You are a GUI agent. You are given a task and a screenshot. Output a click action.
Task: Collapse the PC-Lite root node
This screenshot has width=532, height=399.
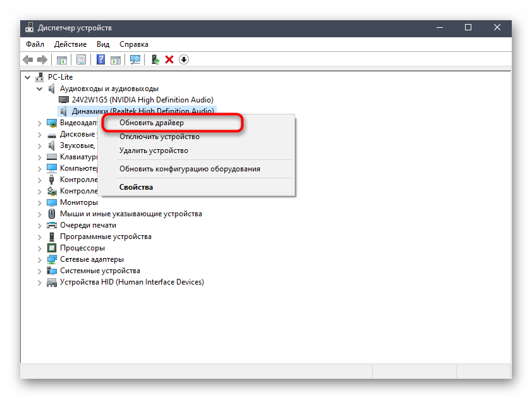[x=28, y=77]
